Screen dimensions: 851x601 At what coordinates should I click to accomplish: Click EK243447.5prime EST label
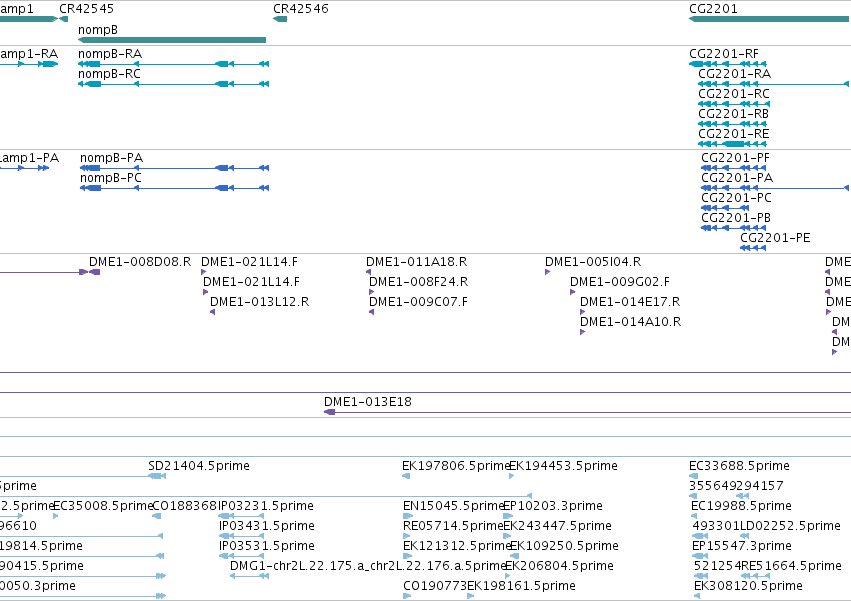tap(557, 527)
